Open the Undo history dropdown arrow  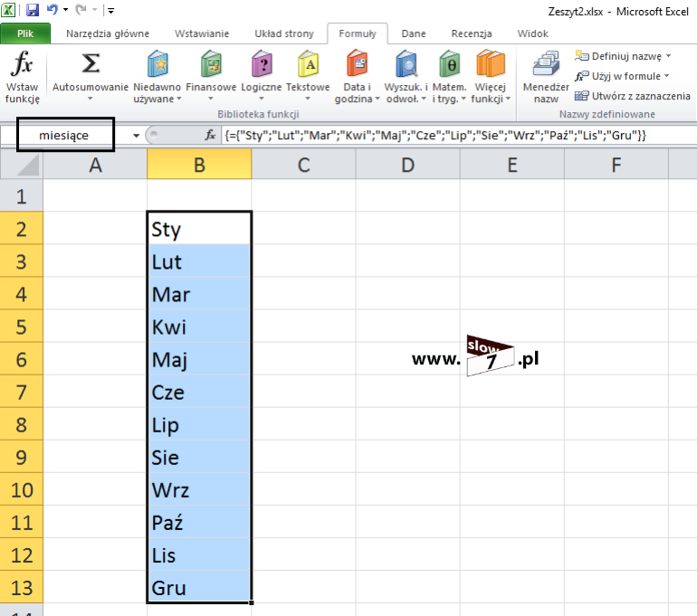(66, 9)
